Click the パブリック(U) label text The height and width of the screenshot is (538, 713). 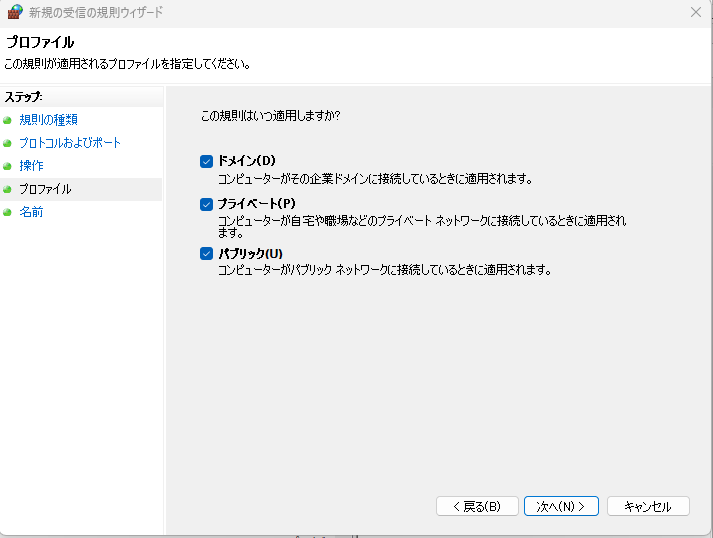click(x=250, y=253)
